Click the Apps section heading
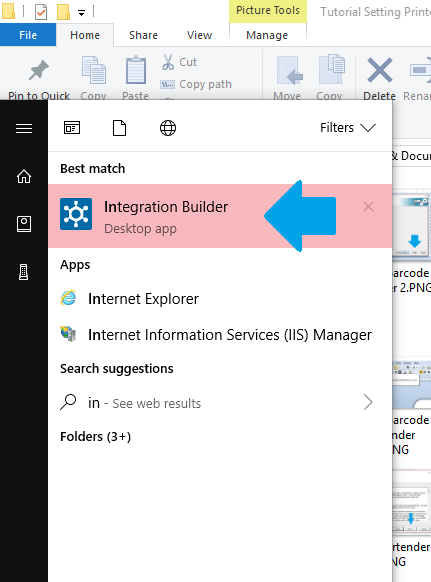The width and height of the screenshot is (431, 582). coord(75,265)
